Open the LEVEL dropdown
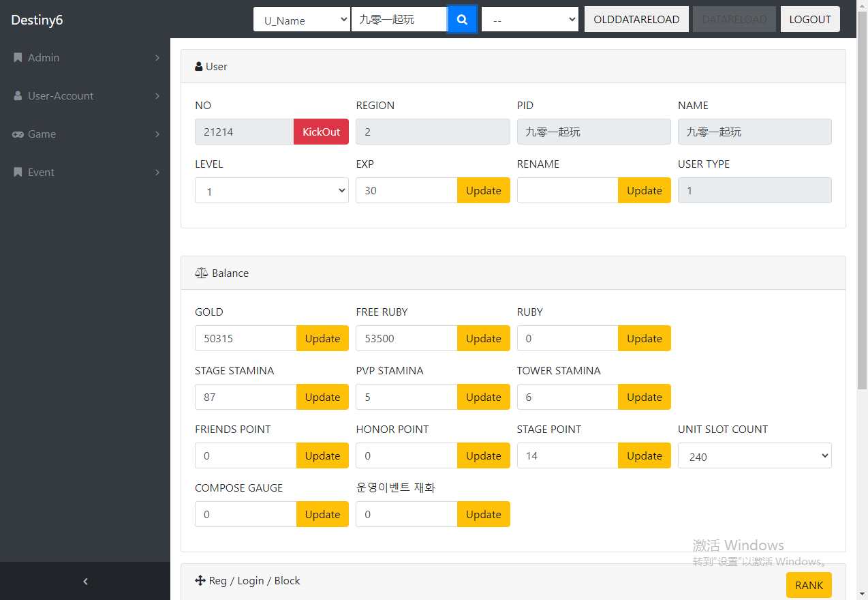 point(271,191)
